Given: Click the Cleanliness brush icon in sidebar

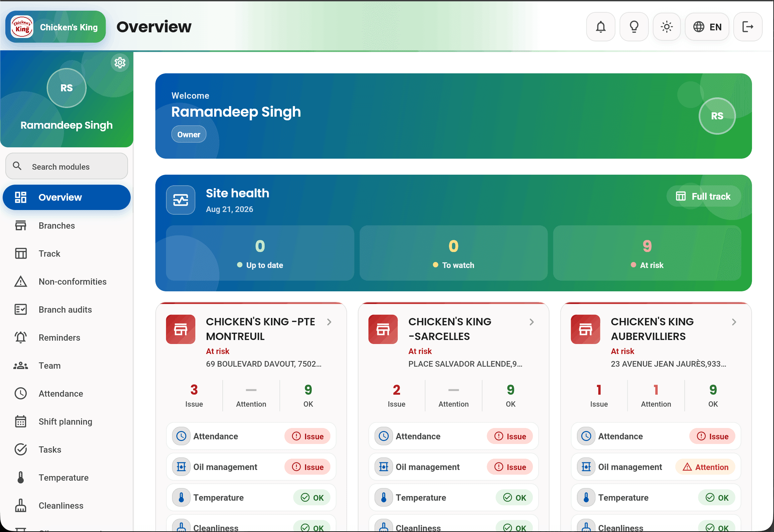Looking at the screenshot, I should (21, 506).
